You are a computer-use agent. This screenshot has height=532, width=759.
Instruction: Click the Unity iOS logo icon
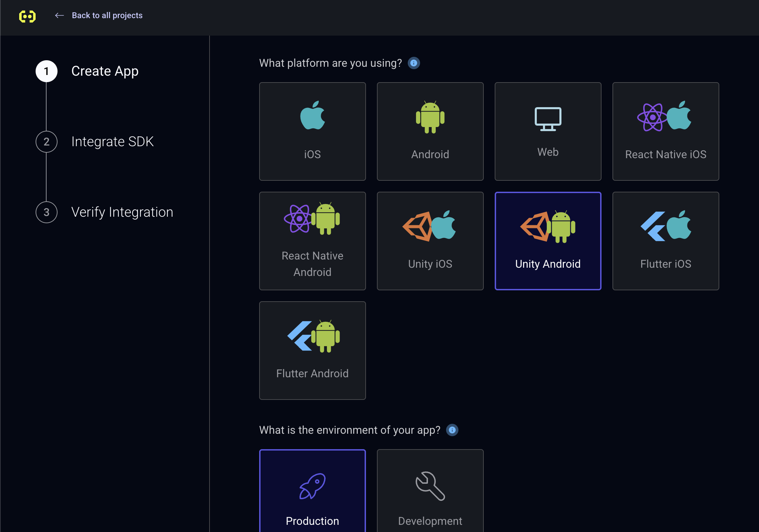pyautogui.click(x=429, y=226)
